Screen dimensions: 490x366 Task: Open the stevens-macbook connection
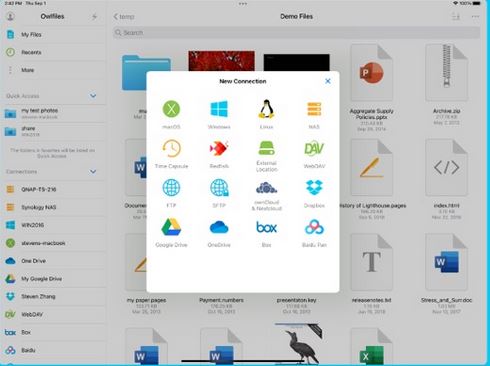point(53,243)
